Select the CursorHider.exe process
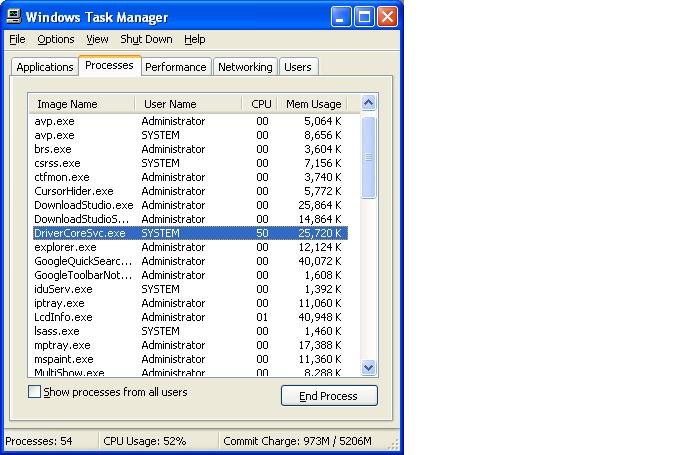Viewport: 680px width, 455px height. [190, 191]
